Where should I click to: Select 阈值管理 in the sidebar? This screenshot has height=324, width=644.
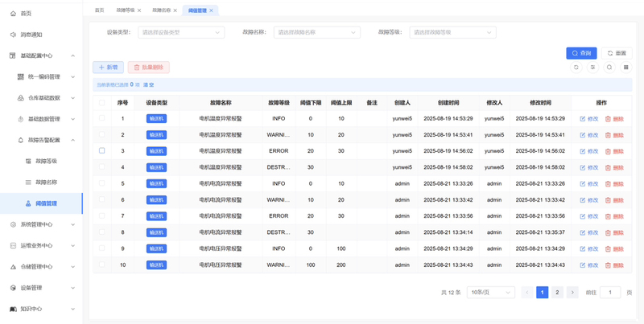(42, 203)
